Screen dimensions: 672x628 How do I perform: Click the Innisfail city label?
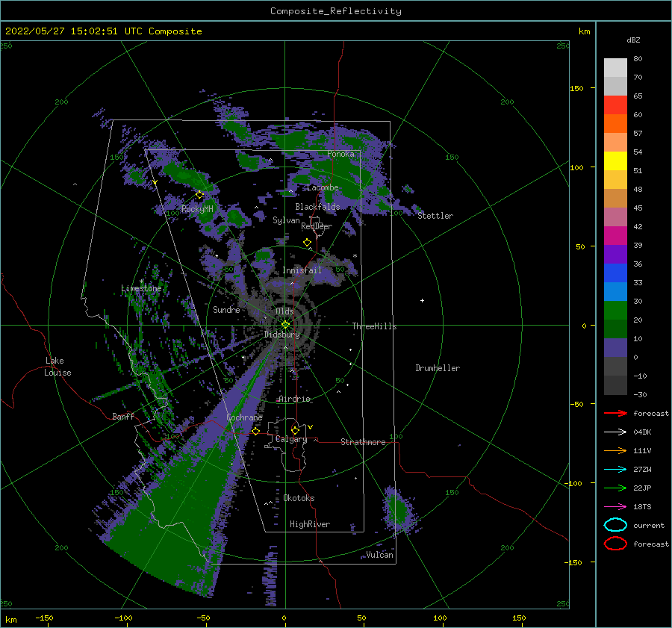(x=302, y=270)
